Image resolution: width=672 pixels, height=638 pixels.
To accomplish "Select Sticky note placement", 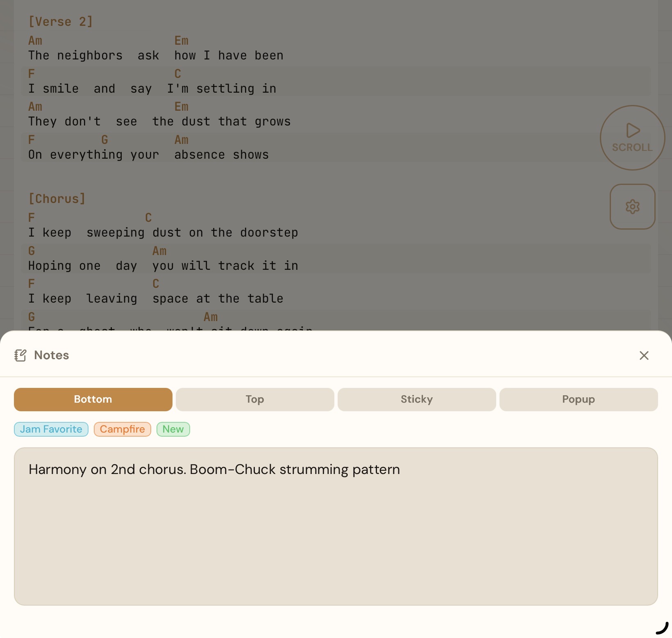I will point(416,399).
